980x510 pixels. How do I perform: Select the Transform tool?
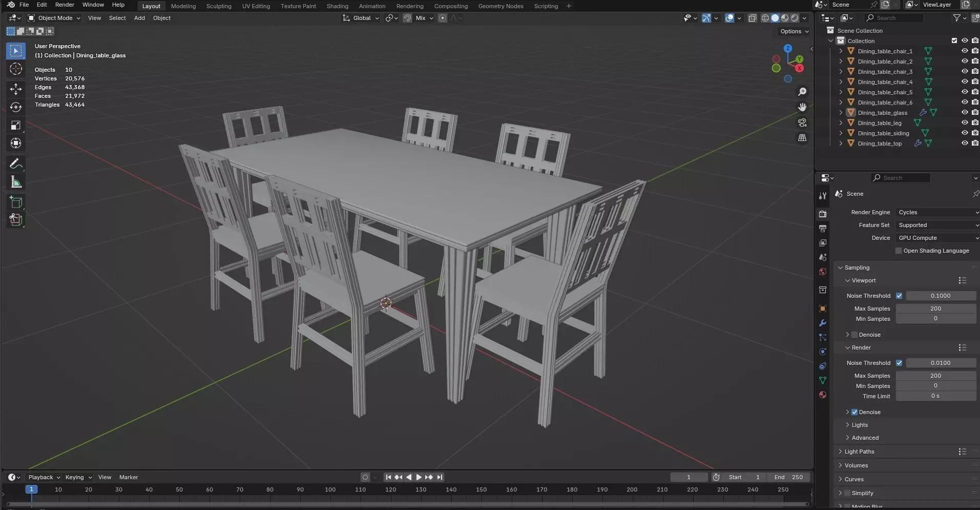[16, 143]
